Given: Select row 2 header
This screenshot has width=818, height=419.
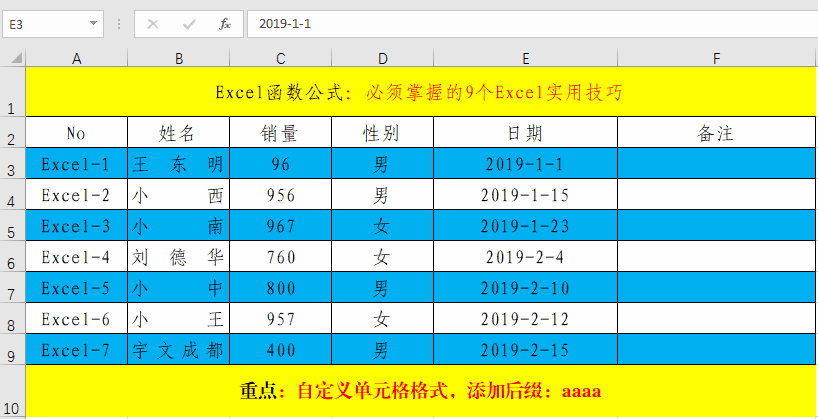Looking at the screenshot, I should pyautogui.click(x=13, y=133).
